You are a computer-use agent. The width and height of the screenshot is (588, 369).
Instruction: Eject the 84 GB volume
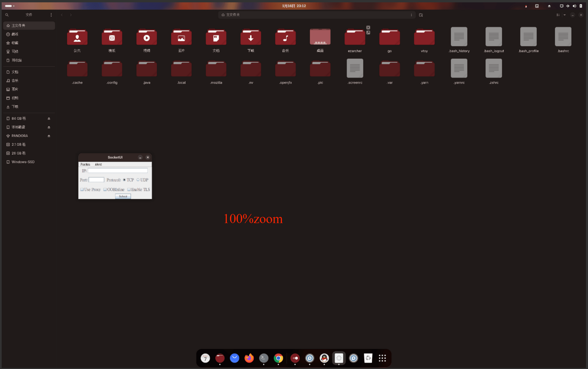tap(49, 118)
